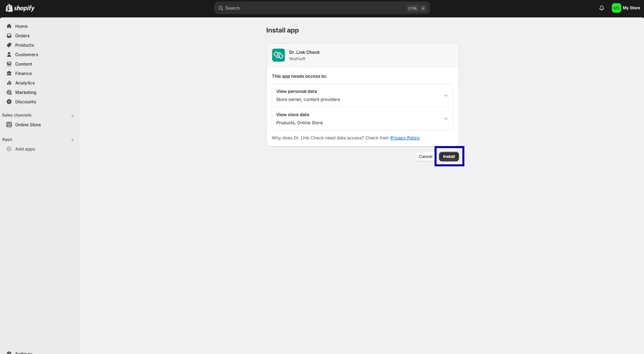Image resolution: width=644 pixels, height=354 pixels.
Task: Click the Analytics bar chart icon
Action: (9, 83)
